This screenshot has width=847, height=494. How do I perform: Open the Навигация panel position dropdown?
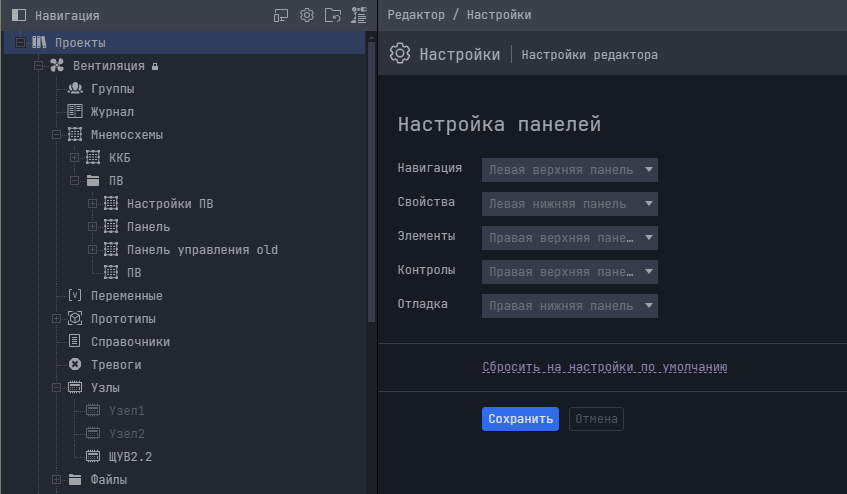pyautogui.click(x=569, y=170)
